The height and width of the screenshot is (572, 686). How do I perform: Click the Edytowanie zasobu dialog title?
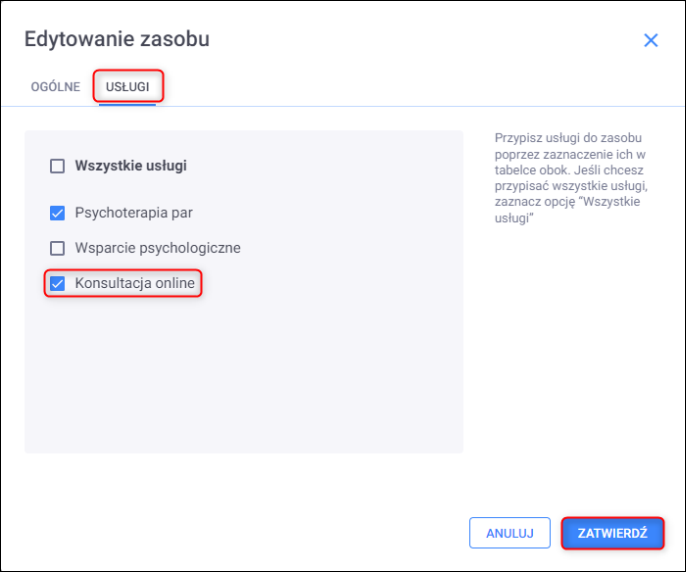click(x=117, y=40)
